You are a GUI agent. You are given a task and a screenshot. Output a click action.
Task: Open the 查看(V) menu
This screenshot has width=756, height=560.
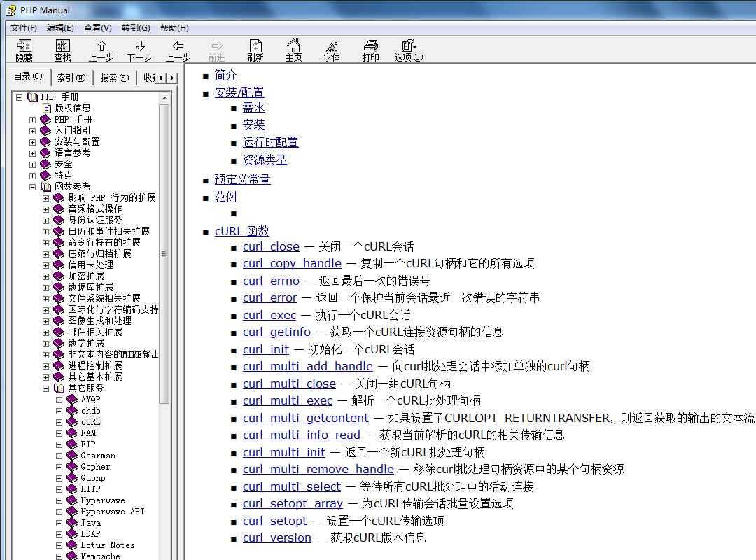pos(98,28)
